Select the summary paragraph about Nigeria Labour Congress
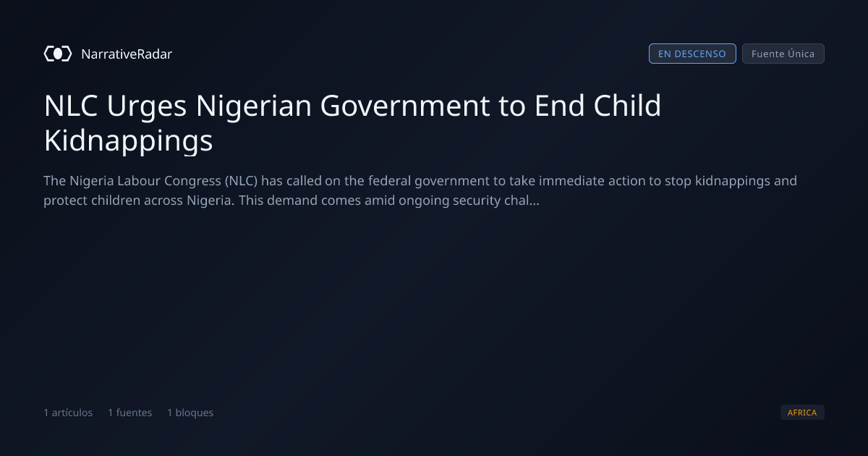Viewport: 868px width, 456px height. coord(420,190)
